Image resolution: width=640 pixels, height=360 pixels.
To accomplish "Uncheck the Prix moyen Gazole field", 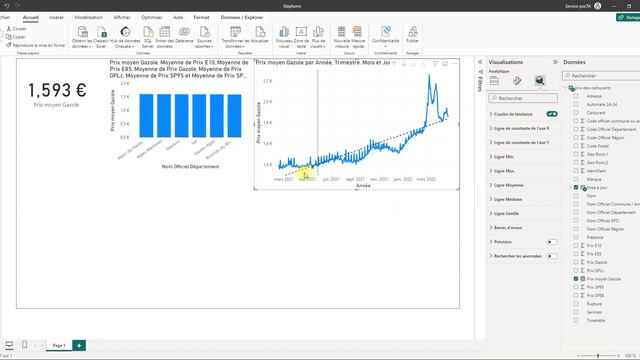I will pyautogui.click(x=576, y=279).
